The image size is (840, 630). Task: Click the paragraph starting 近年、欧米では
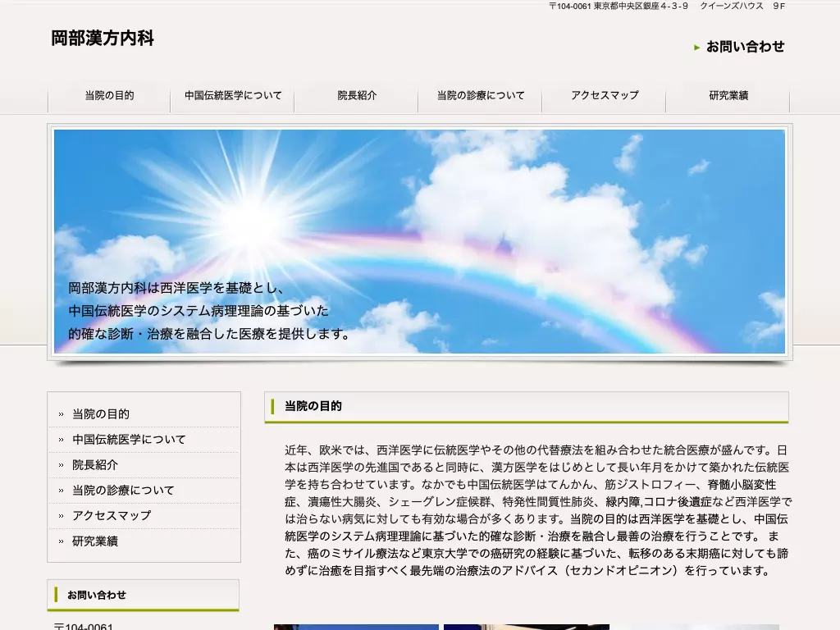538,510
